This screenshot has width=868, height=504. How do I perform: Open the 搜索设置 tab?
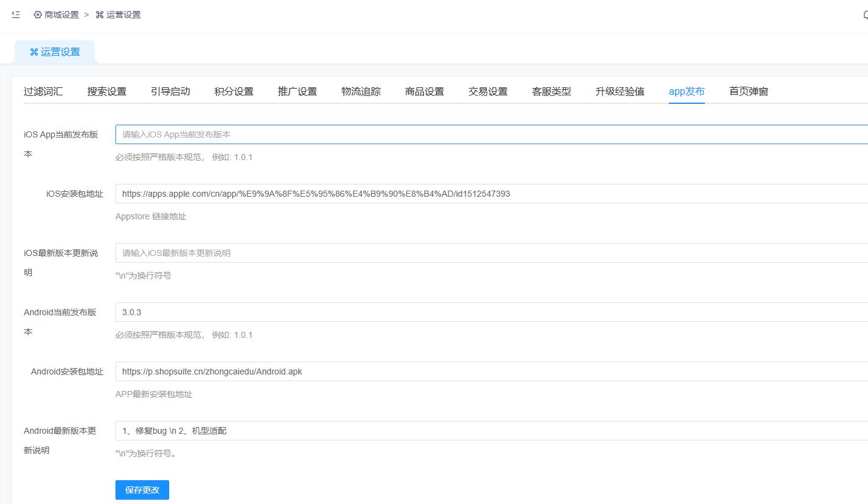[x=107, y=92]
